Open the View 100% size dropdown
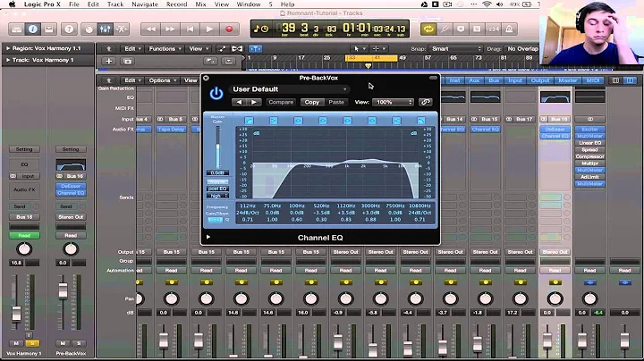644x361 pixels. (x=393, y=102)
